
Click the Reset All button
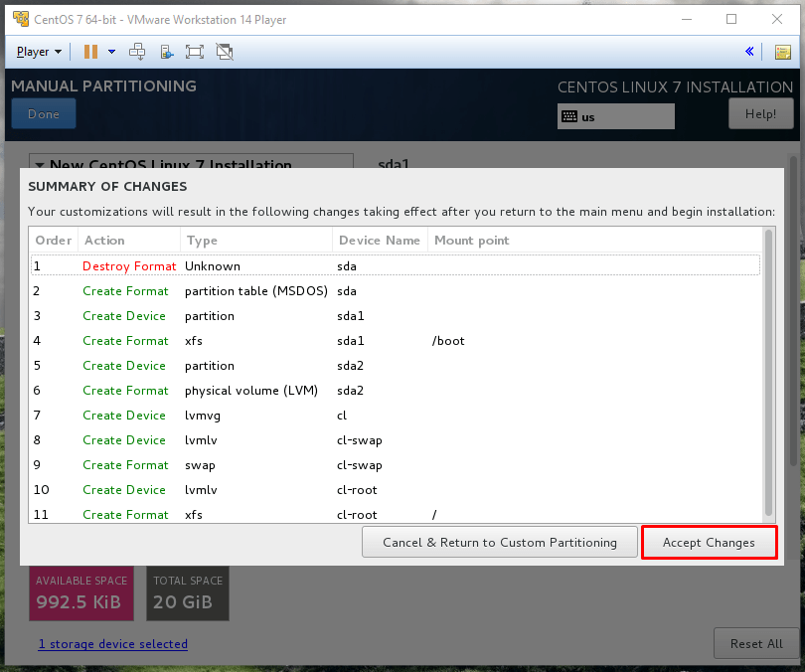point(756,644)
